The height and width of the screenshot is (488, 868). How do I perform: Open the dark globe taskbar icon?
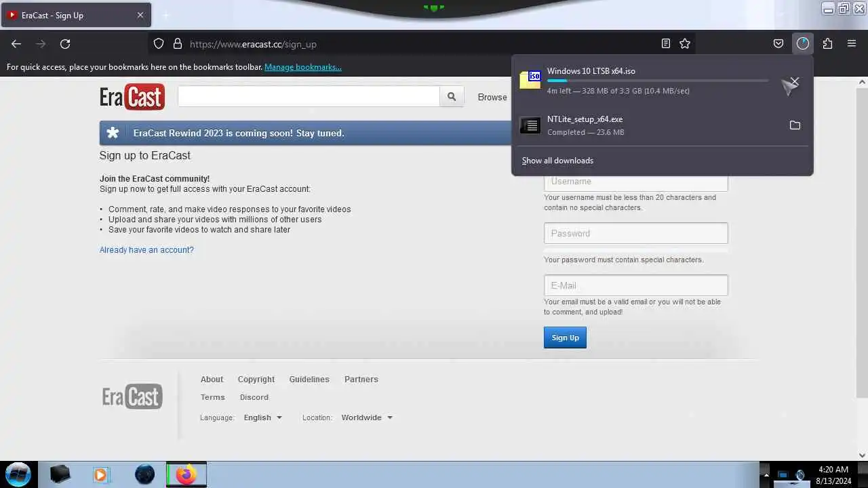pos(144,474)
